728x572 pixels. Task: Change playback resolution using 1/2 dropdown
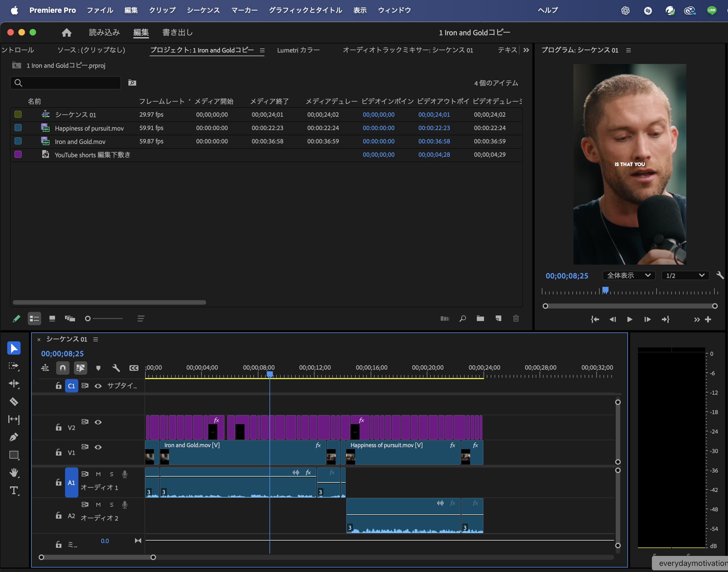[x=685, y=275]
